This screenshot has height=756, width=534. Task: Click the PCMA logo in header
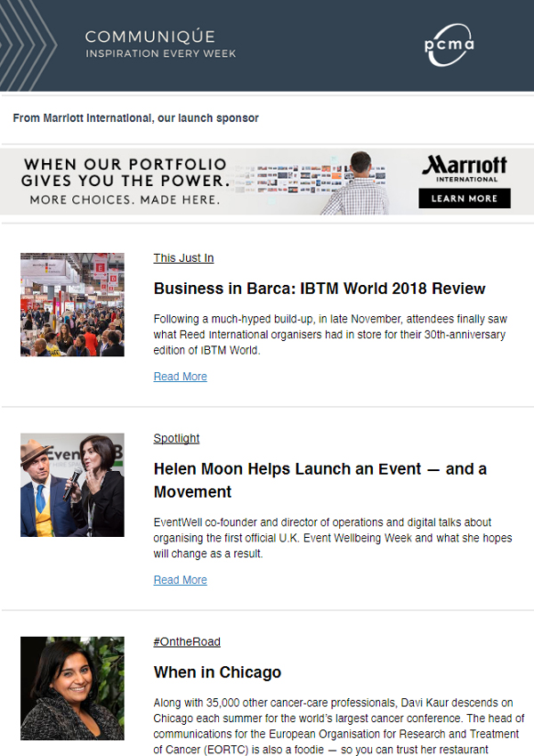[449, 45]
